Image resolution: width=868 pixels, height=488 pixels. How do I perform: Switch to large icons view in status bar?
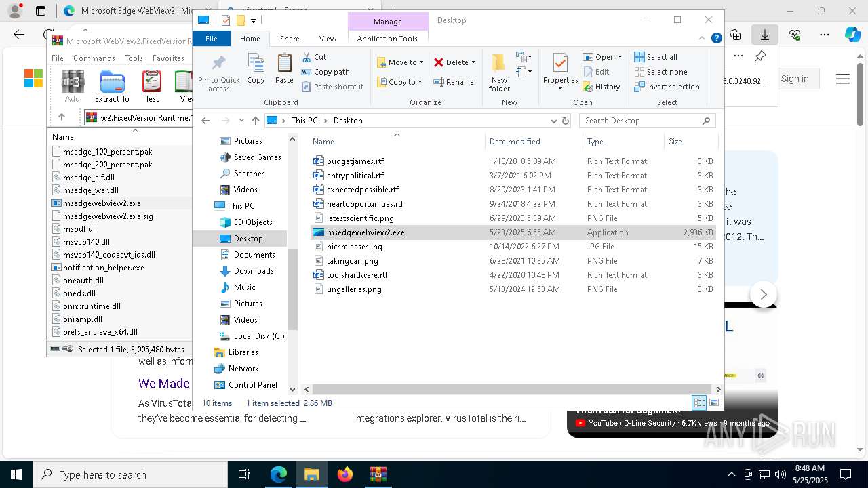(x=713, y=403)
